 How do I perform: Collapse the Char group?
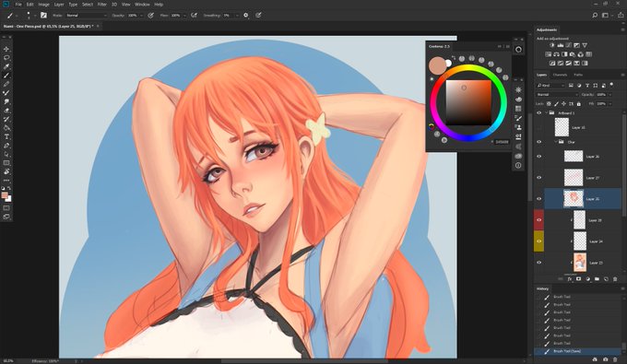click(556, 142)
